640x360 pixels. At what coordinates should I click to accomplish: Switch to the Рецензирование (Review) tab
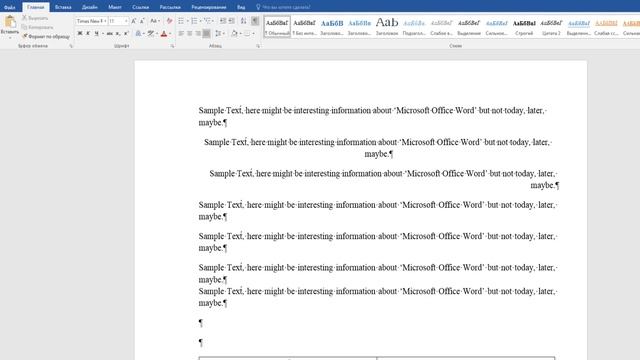pyautogui.click(x=209, y=7)
